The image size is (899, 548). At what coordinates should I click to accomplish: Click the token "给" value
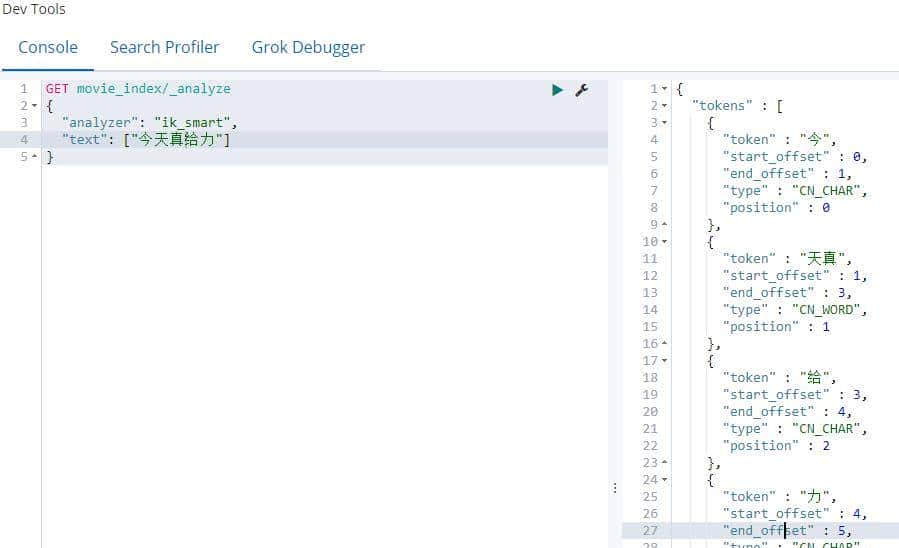[x=814, y=378]
